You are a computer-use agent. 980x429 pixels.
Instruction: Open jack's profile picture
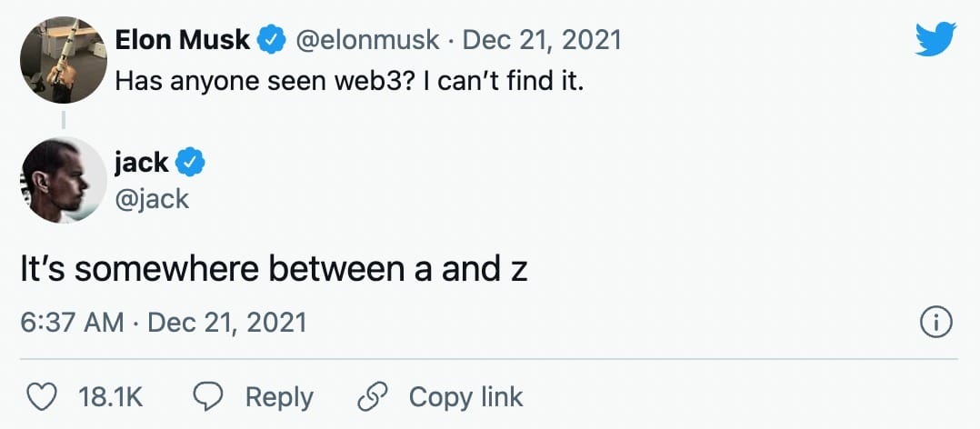point(62,181)
